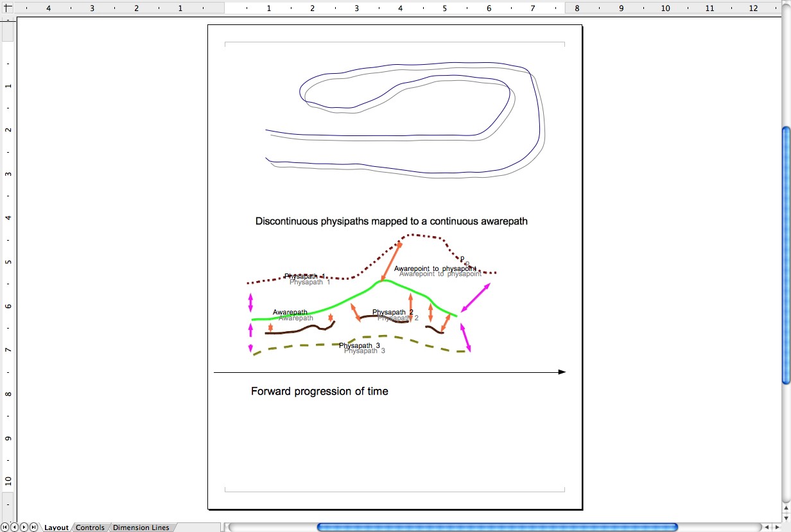
Task: Click the blue horizontal scrollbar thumb
Action: click(498, 527)
